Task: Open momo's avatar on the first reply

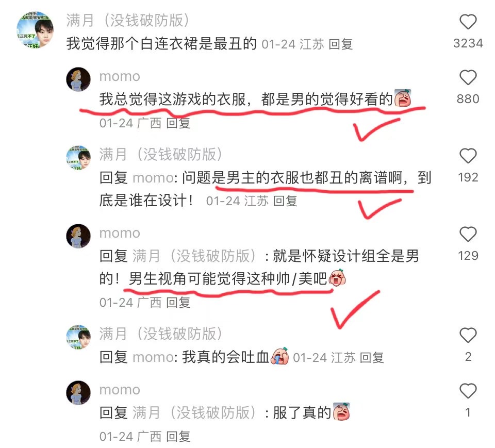Action: point(78,79)
